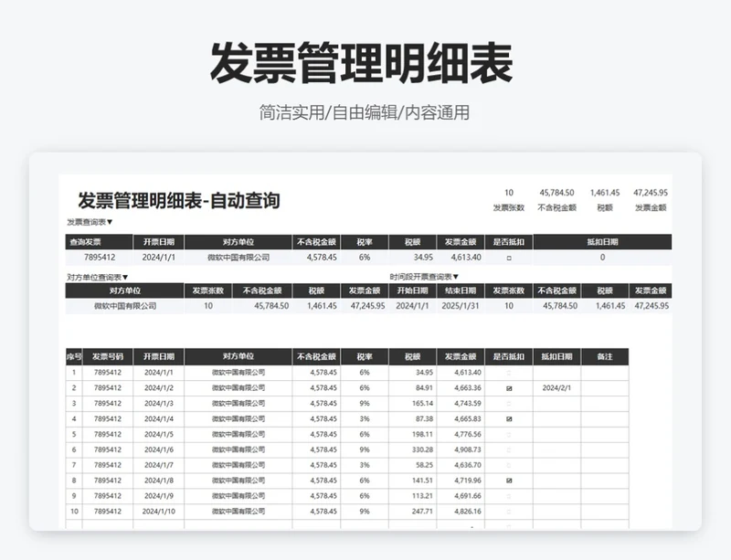Select the 税额 cell 247.71
The height and width of the screenshot is (560, 731).
coord(412,512)
